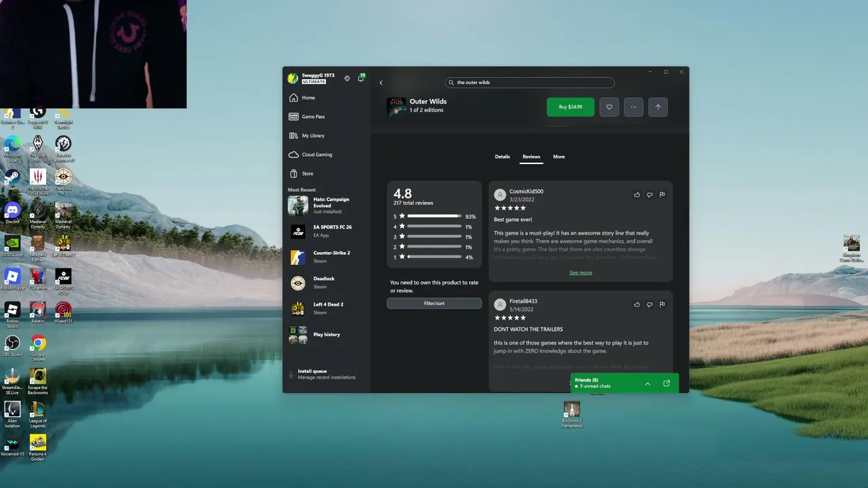Open Persona 4 Golden desktop shortcut
Viewport: 868px width, 488px height.
pos(38,446)
